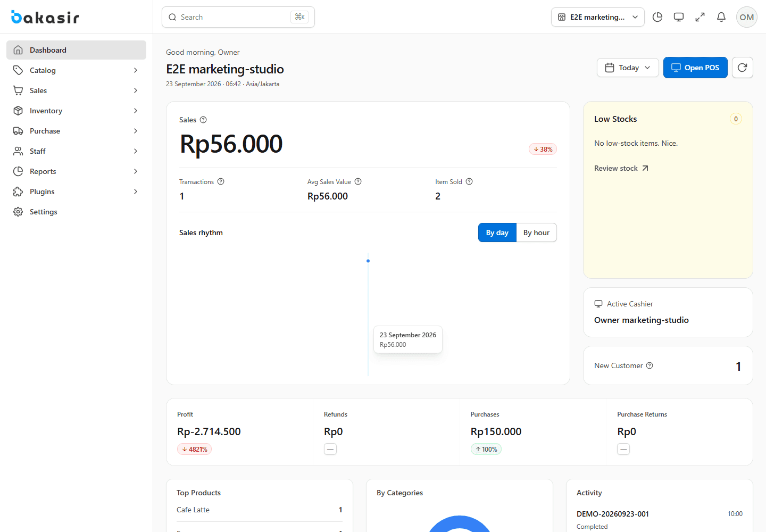Open Settings from the sidebar
Viewport: 766px width, 532px height.
click(76, 212)
